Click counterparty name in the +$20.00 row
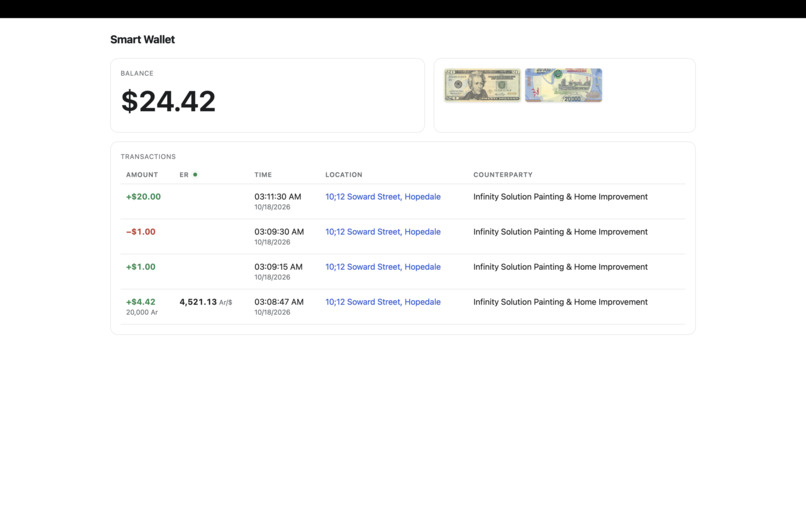The width and height of the screenshot is (806, 524). [x=560, y=196]
